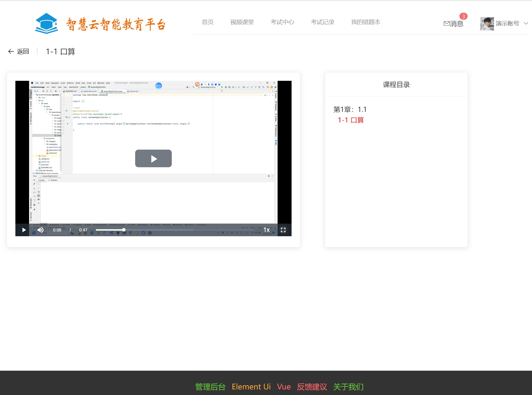Click the 课程目录 panel title
Screen dimensions: 532x395
click(396, 85)
